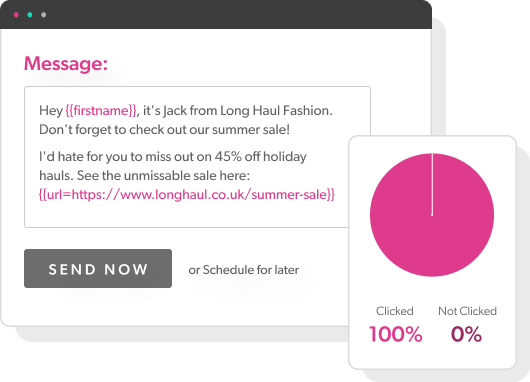
Task: Select the pink pie chart
Action: point(432,215)
